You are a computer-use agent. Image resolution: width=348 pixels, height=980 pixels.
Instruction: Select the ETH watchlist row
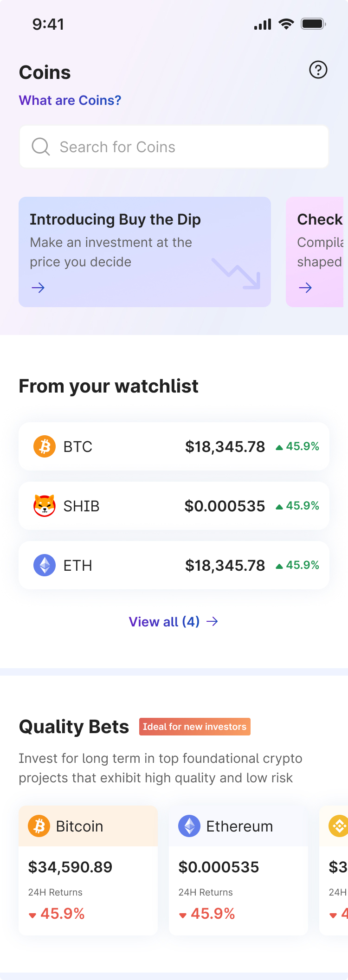click(x=174, y=565)
